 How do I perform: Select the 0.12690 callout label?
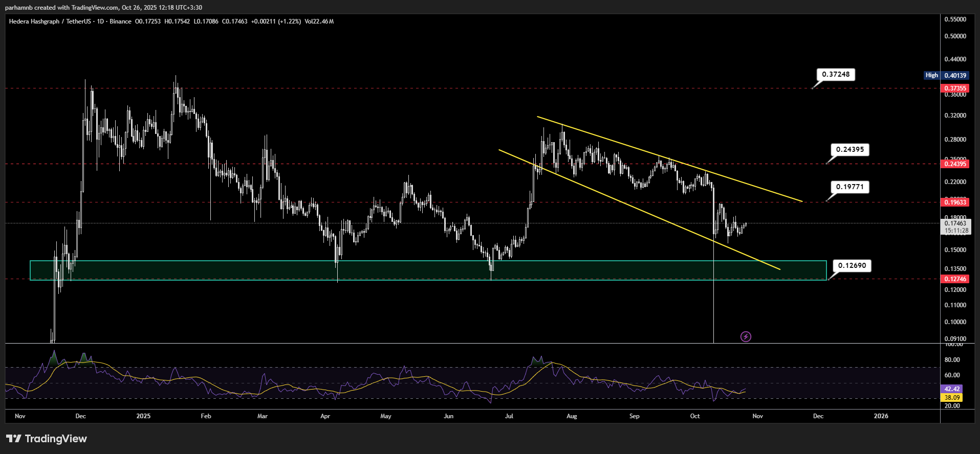pos(852,266)
